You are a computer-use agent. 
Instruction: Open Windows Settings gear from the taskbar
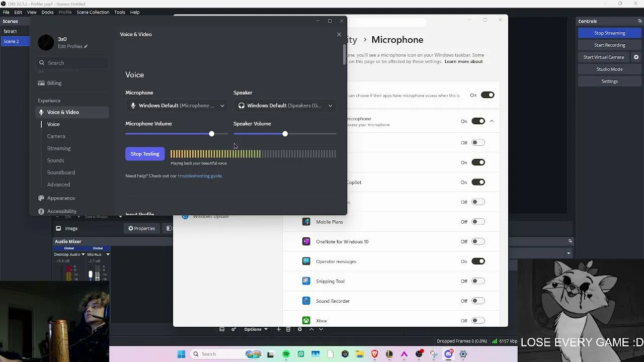(463, 354)
